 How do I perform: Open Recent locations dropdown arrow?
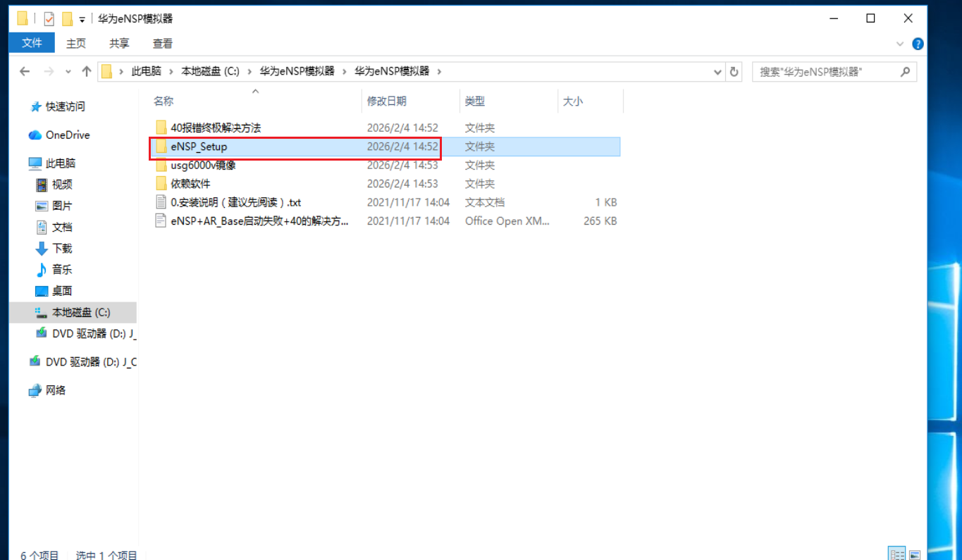click(68, 72)
